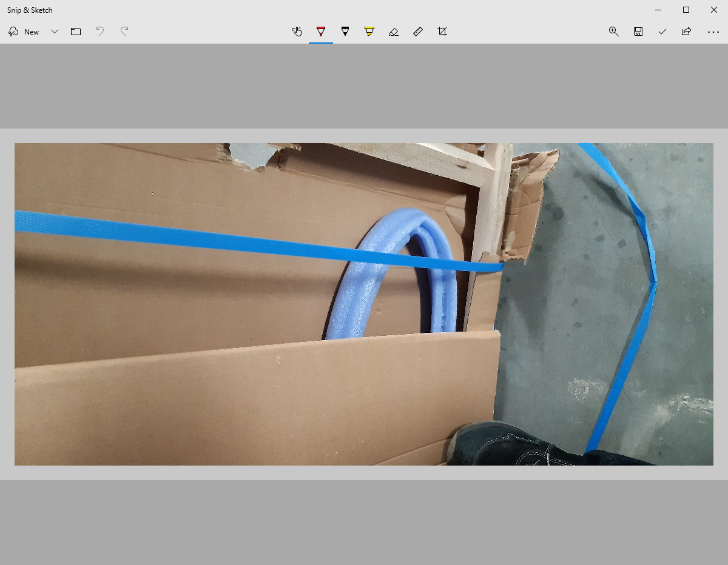Click the New snip button

pyautogui.click(x=24, y=32)
